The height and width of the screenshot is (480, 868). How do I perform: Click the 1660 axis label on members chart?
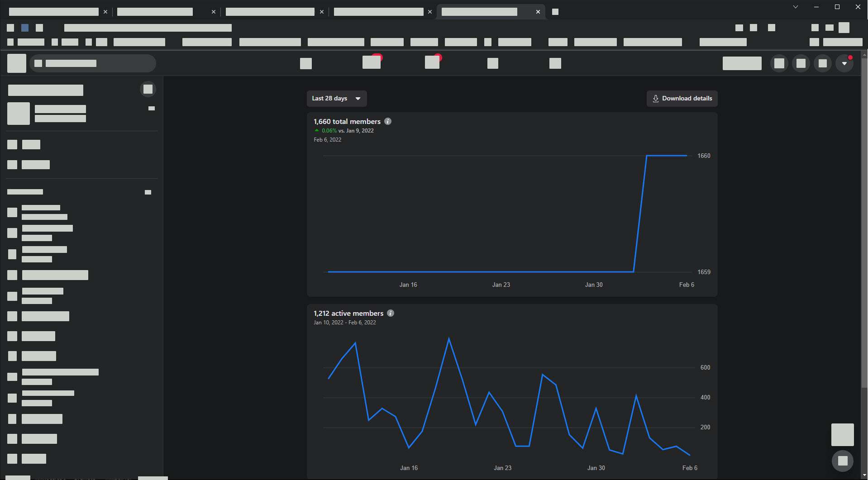click(x=704, y=156)
